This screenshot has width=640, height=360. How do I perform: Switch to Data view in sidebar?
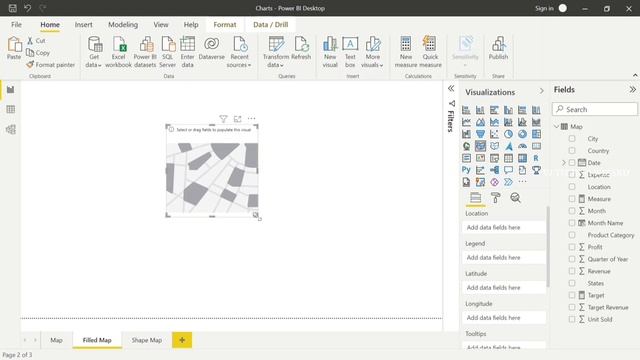(x=11, y=109)
